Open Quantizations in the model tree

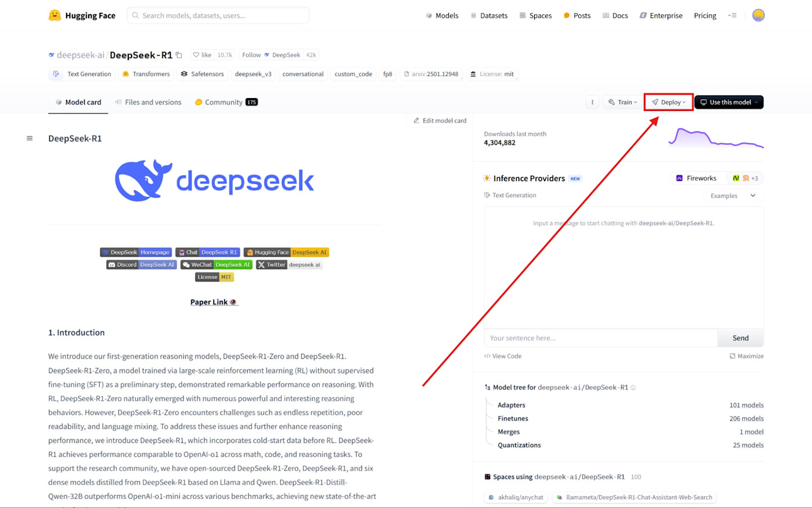tap(519, 445)
